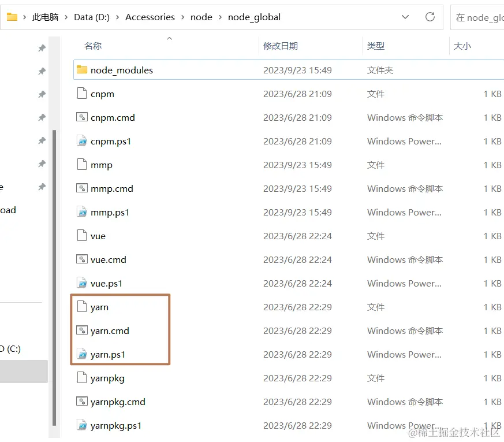Click the navigation pane vertical scrollbar

[x=54, y=277]
